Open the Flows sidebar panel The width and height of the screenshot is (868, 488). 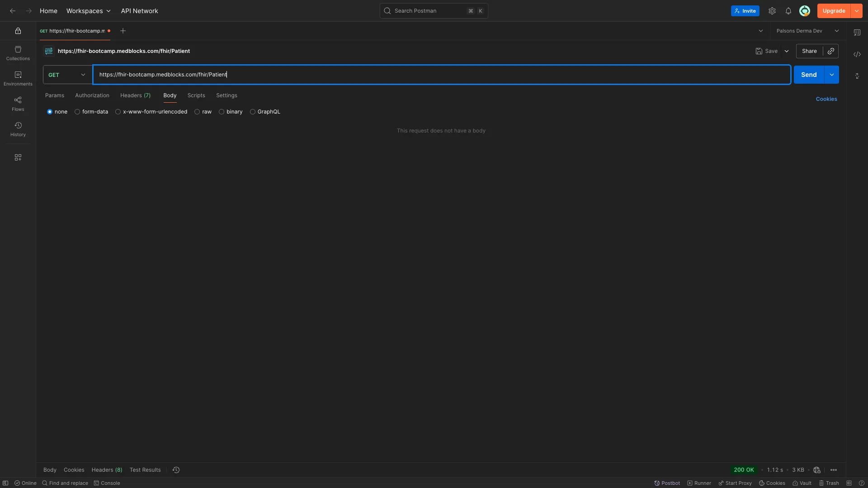click(x=18, y=103)
